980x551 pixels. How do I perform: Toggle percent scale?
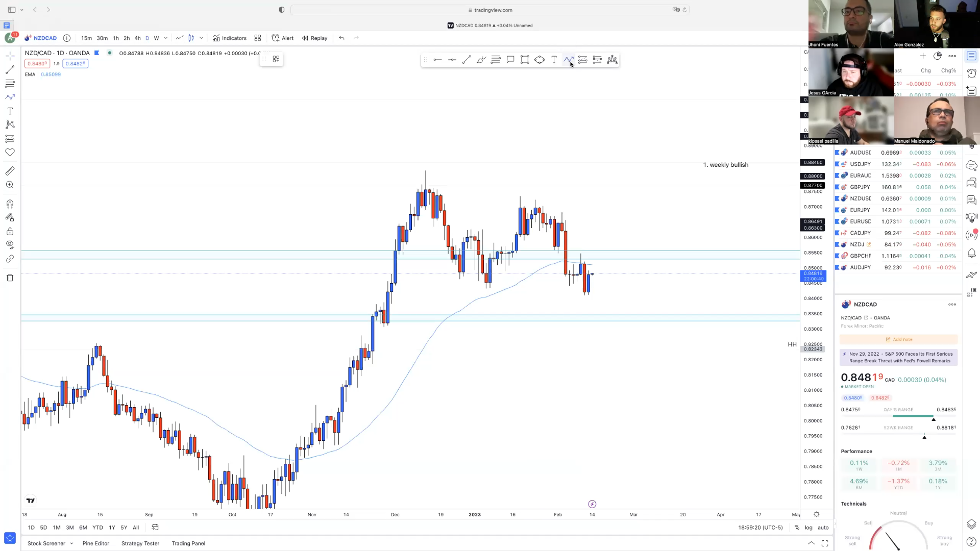coord(797,528)
